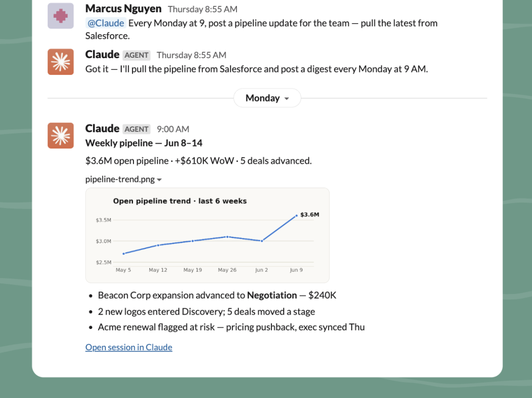Image resolution: width=532 pixels, height=398 pixels.
Task: Follow the Open session in Claude link
Action: 129,347
